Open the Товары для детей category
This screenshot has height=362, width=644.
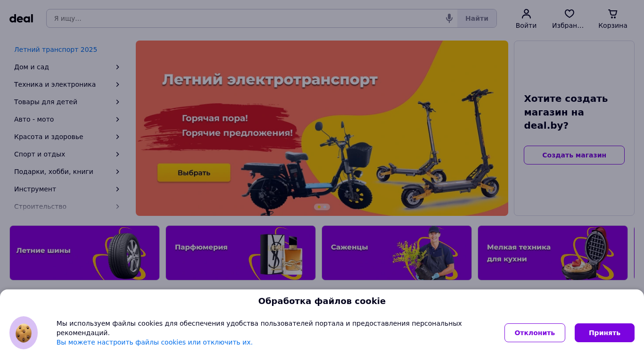(x=46, y=102)
